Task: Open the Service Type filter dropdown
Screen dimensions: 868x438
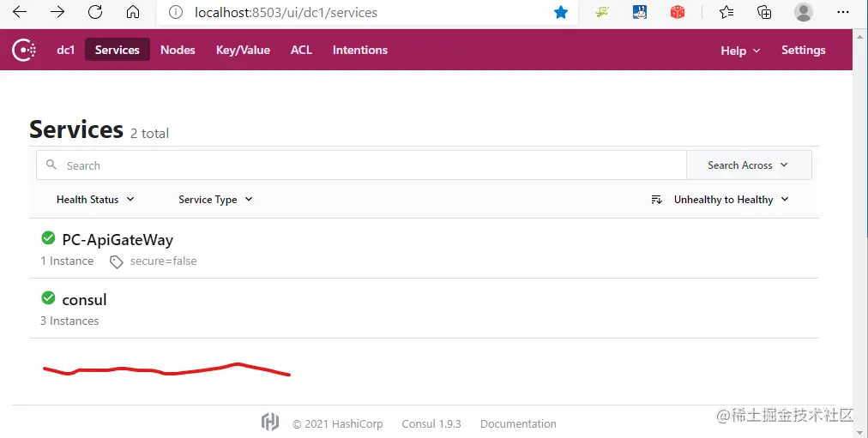Action: (215, 200)
